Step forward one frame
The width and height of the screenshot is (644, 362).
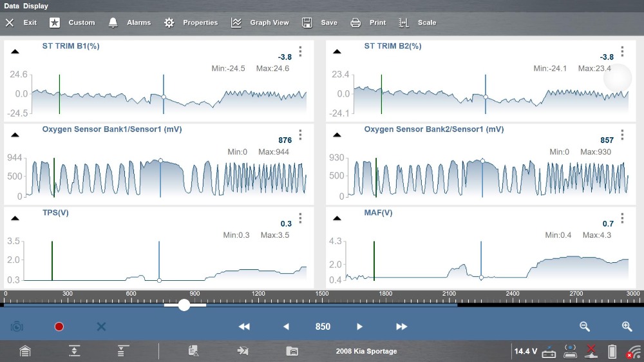[360, 327]
